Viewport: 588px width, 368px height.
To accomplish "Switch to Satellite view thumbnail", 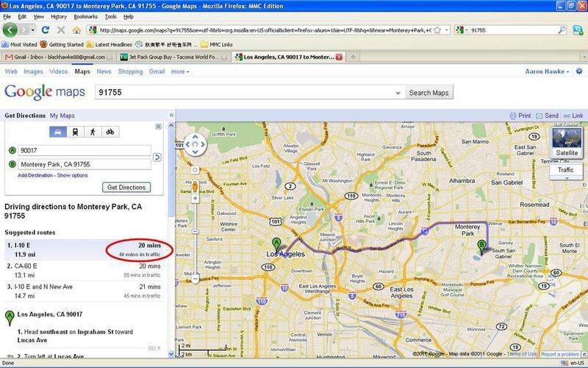I will tap(567, 142).
